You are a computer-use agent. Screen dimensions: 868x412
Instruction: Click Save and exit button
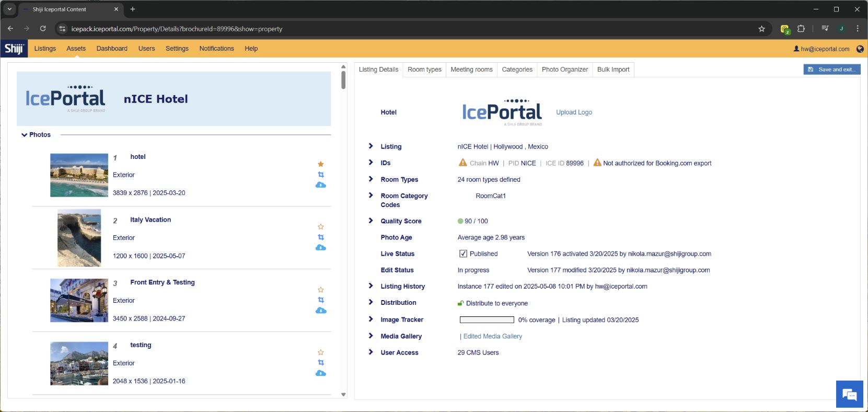[831, 70]
